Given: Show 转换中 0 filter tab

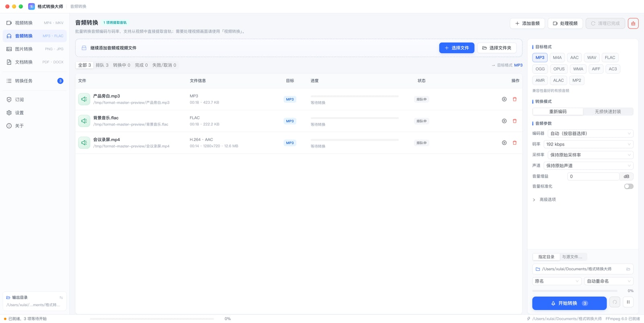Looking at the screenshot, I should [122, 65].
